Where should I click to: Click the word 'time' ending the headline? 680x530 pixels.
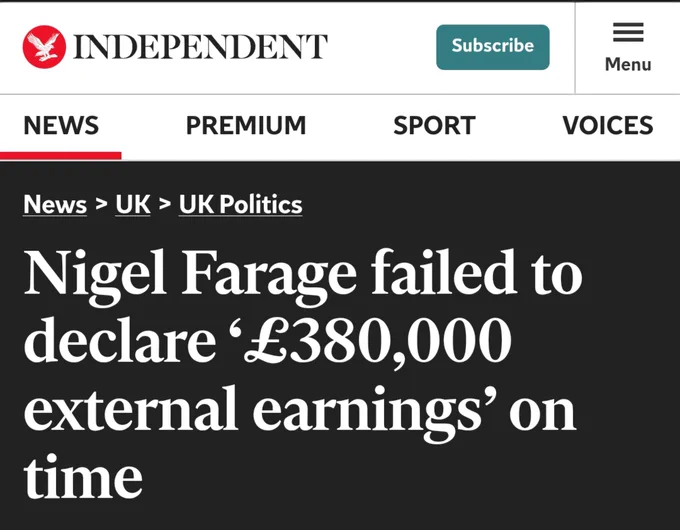(83, 476)
